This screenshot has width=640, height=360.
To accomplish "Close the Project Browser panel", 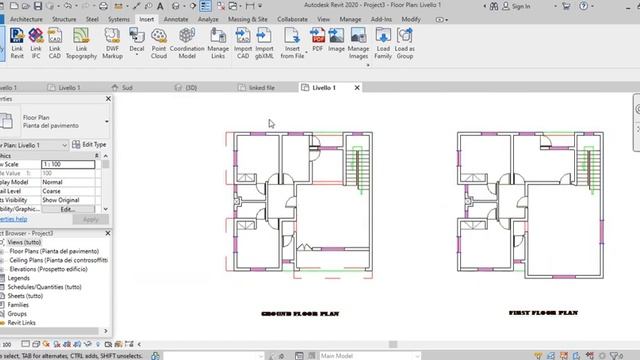I will [x=108, y=233].
